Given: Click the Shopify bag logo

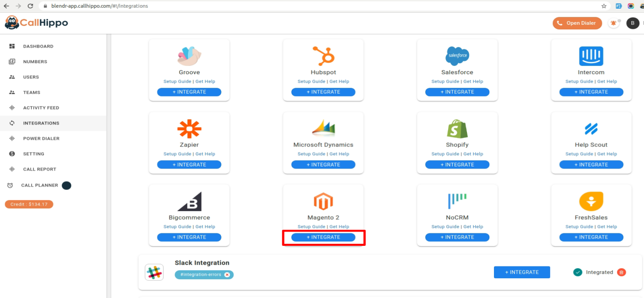Looking at the screenshot, I should coord(457,129).
